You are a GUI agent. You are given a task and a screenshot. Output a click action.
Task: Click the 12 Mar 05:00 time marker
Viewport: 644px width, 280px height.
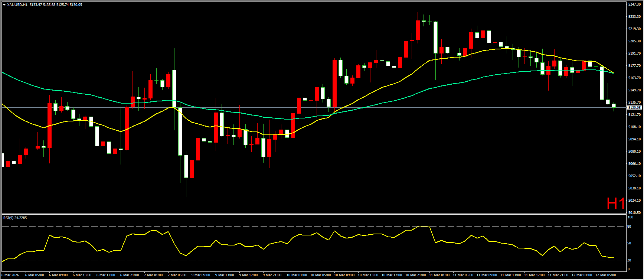coord(605,275)
